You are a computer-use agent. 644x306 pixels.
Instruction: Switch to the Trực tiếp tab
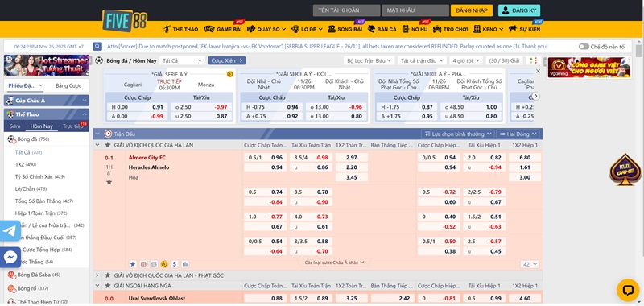73,126
